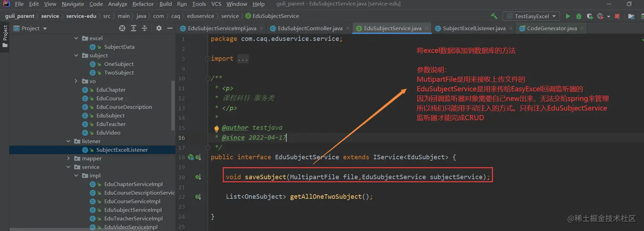The height and width of the screenshot is (231, 644).
Task: Select TwoSubject class in project tree
Action: tap(119, 72)
